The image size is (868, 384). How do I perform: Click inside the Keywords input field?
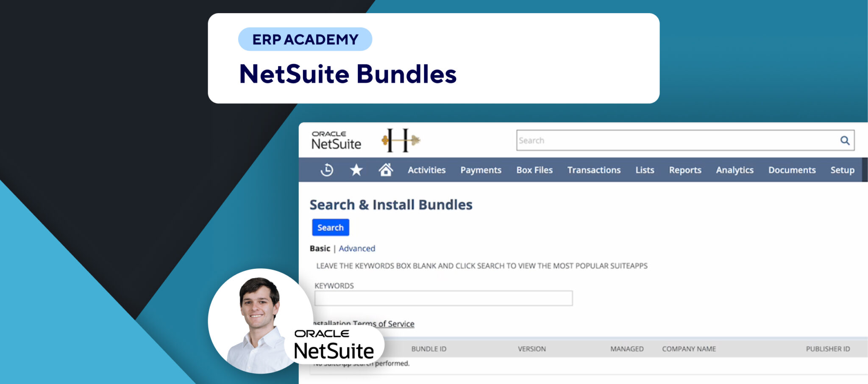point(443,298)
